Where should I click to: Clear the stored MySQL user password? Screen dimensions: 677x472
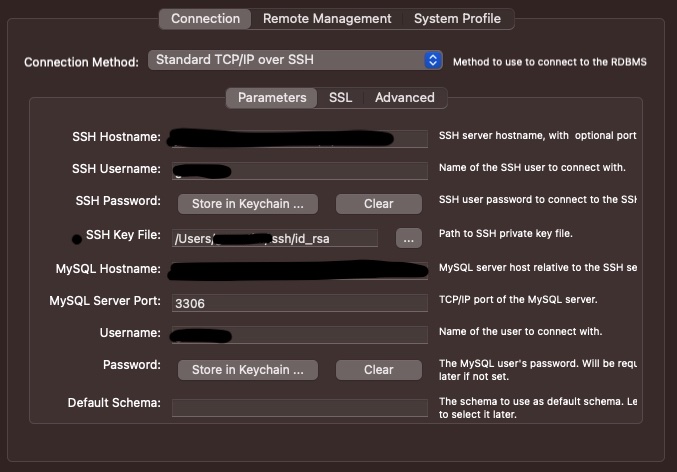378,369
